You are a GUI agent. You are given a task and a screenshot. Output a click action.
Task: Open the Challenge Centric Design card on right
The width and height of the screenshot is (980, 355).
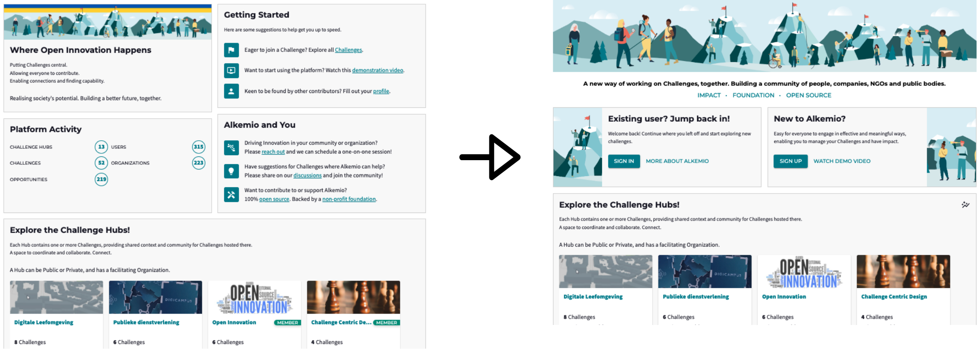tap(903, 290)
